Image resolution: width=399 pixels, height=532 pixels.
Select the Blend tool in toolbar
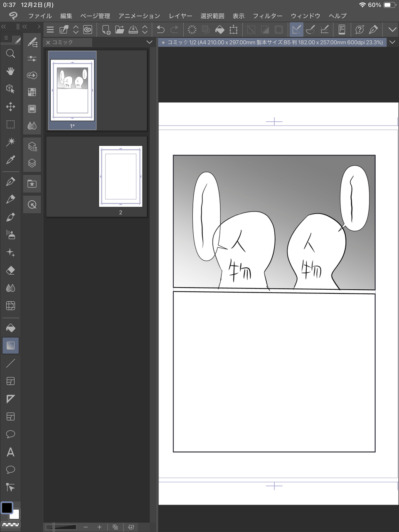click(x=10, y=288)
